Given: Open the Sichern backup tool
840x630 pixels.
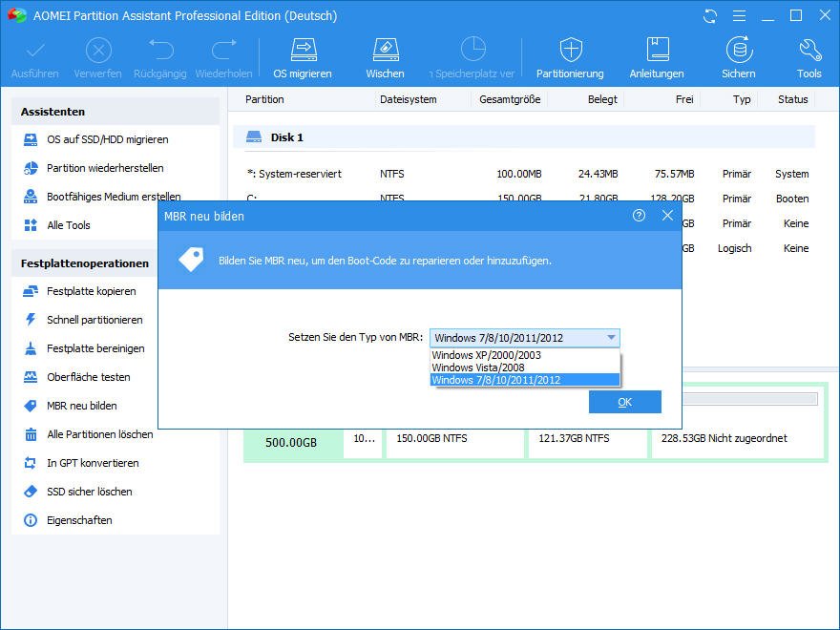Looking at the screenshot, I should coord(739,58).
